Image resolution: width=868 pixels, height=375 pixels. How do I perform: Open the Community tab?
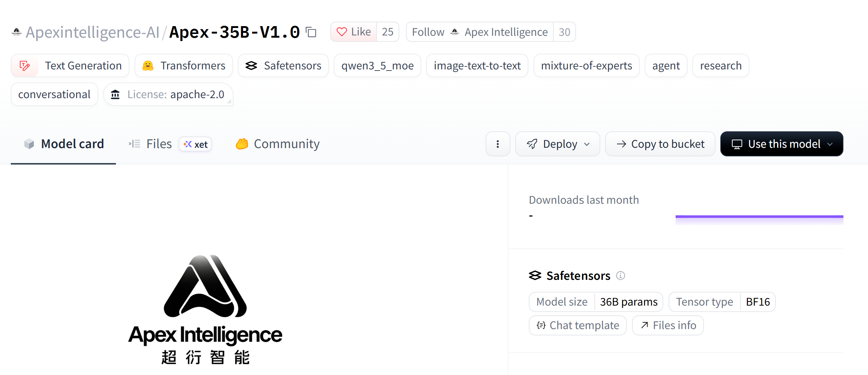coord(277,144)
